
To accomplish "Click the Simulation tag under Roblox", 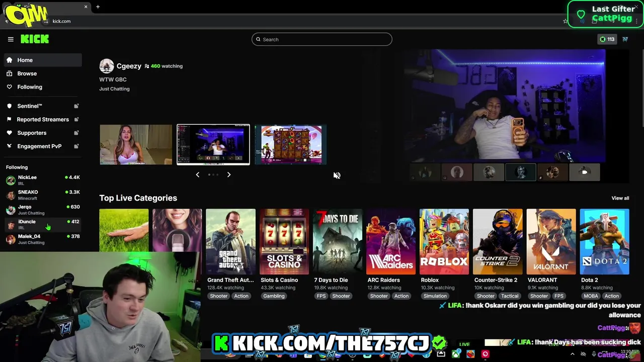I will [x=435, y=296].
